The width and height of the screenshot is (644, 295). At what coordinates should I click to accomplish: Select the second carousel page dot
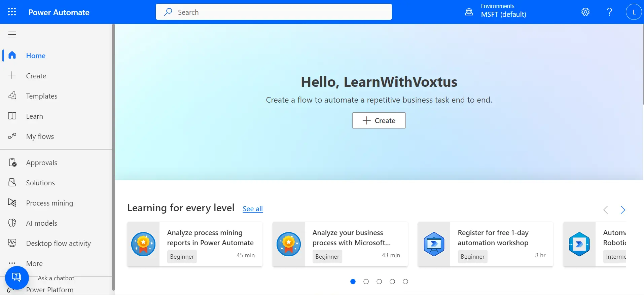coord(366,282)
